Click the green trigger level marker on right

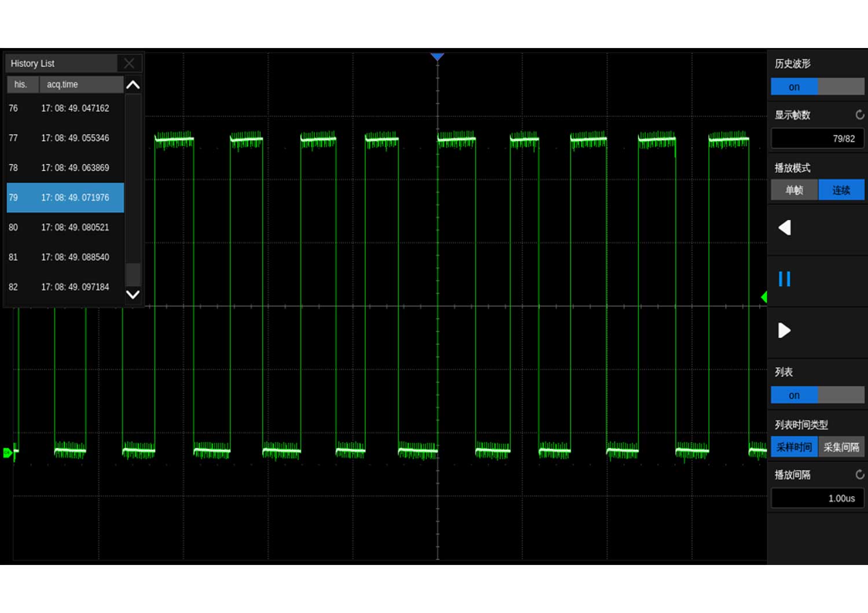(x=764, y=297)
